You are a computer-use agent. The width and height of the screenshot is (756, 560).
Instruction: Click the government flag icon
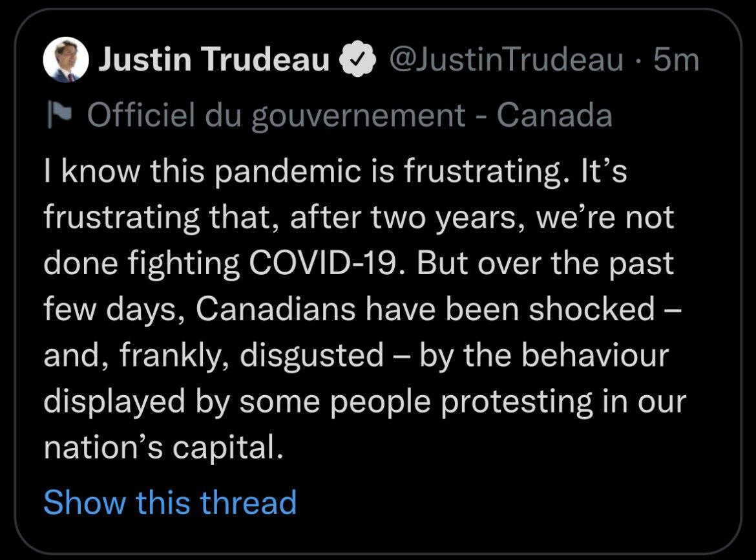pyautogui.click(x=62, y=116)
